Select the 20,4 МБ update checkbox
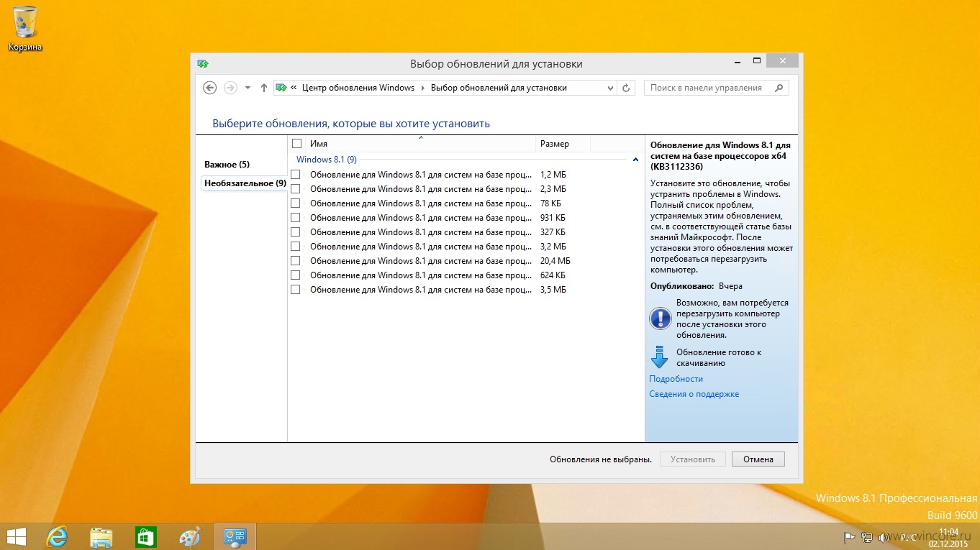Screen dimensions: 980x550 click(x=295, y=260)
